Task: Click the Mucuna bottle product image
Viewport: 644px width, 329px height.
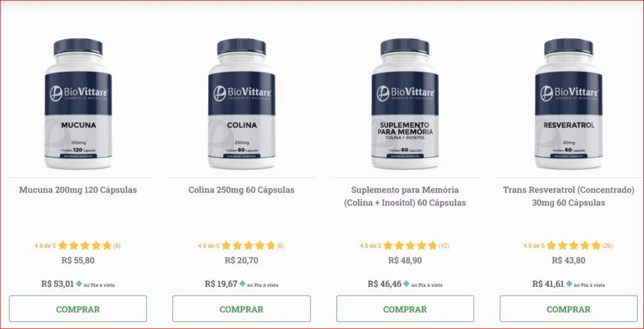Action: pyautogui.click(x=78, y=104)
